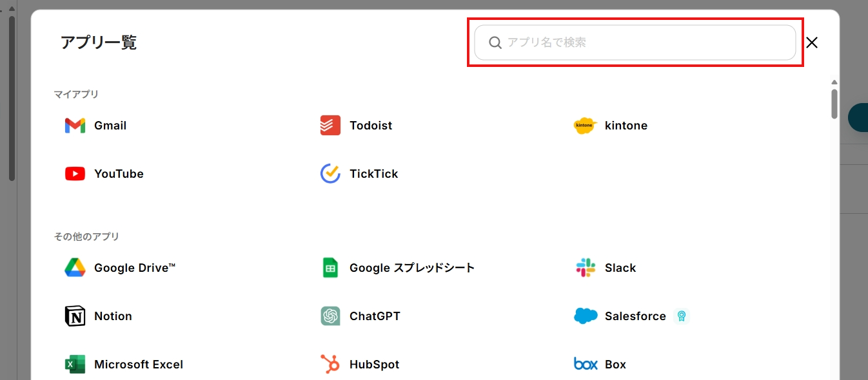Click the YouTube play icon
Screen dimensions: 868x380
click(75, 174)
